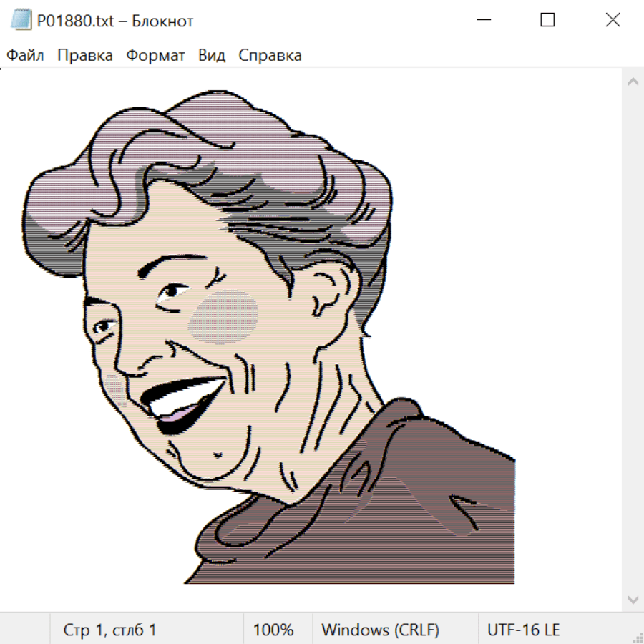644x644 pixels.
Task: Click the window resize grip in the corner
Action: (637, 637)
